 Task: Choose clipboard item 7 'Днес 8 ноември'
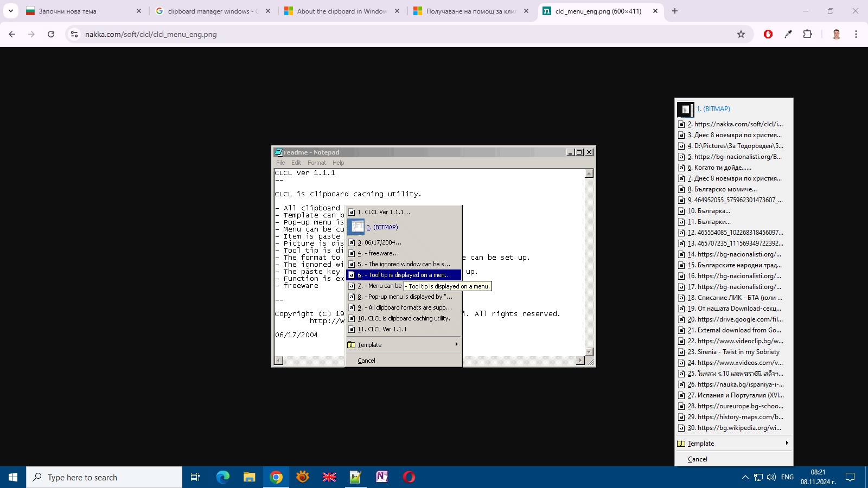[734, 178]
